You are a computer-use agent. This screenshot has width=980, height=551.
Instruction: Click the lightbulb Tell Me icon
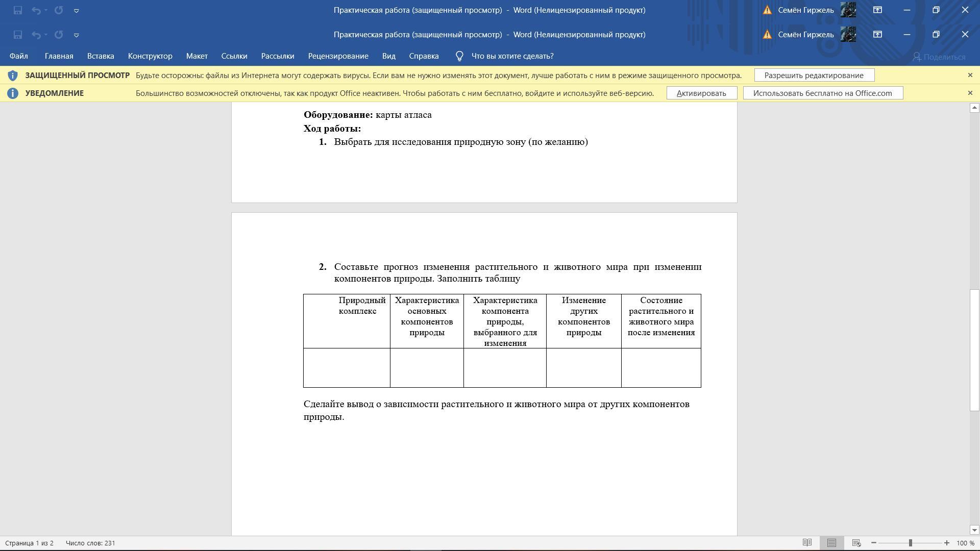click(x=459, y=56)
